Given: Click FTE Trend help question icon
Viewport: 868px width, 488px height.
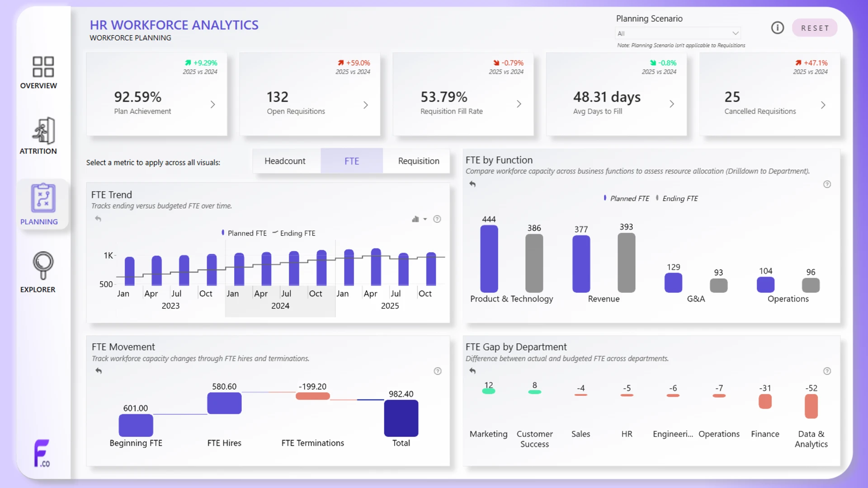Looking at the screenshot, I should pos(437,219).
